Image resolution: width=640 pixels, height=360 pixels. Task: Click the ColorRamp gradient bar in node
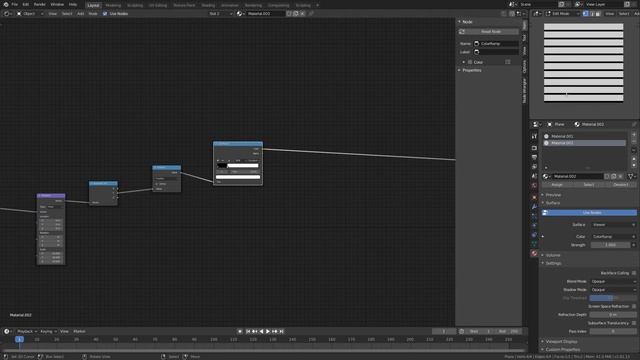coord(238,165)
